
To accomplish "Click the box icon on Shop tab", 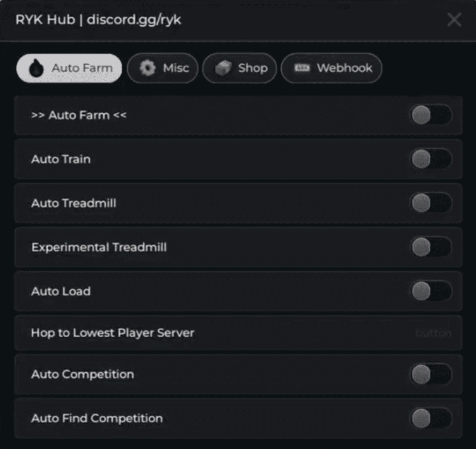I will [223, 68].
